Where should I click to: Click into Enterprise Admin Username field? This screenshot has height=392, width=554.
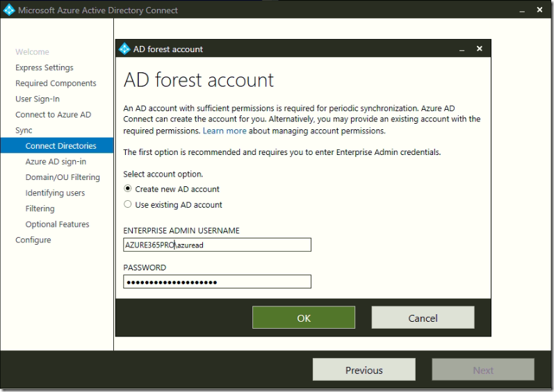coord(217,245)
